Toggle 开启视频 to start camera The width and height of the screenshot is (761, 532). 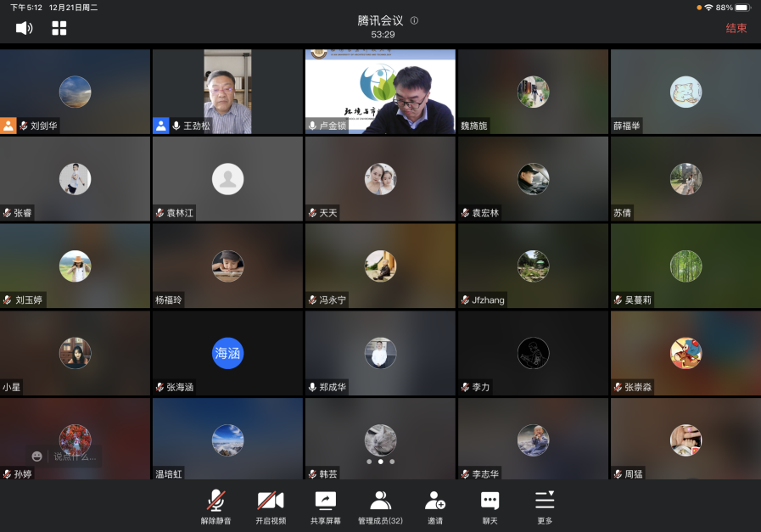pyautogui.click(x=271, y=507)
